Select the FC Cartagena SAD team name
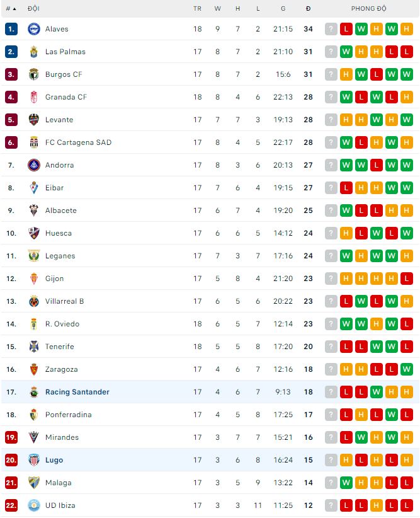420x518 pixels. pos(78,142)
